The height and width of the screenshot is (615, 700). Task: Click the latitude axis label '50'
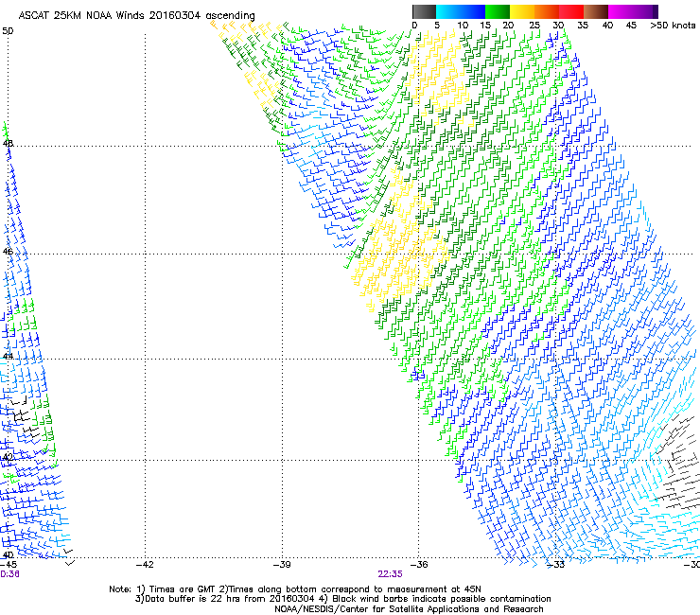click(x=8, y=31)
